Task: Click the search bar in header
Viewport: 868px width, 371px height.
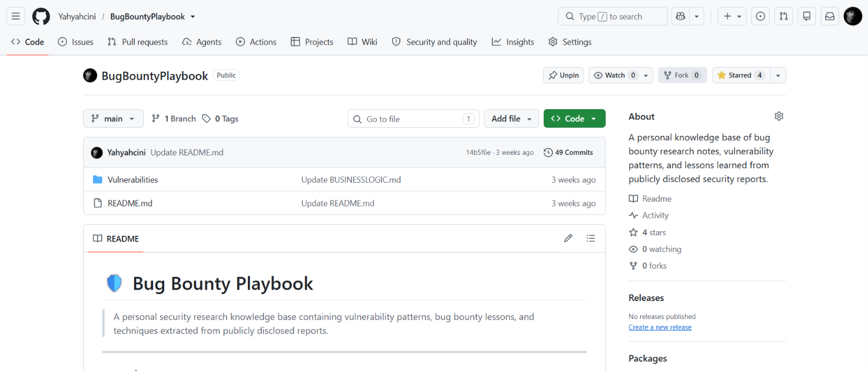Action: [613, 16]
